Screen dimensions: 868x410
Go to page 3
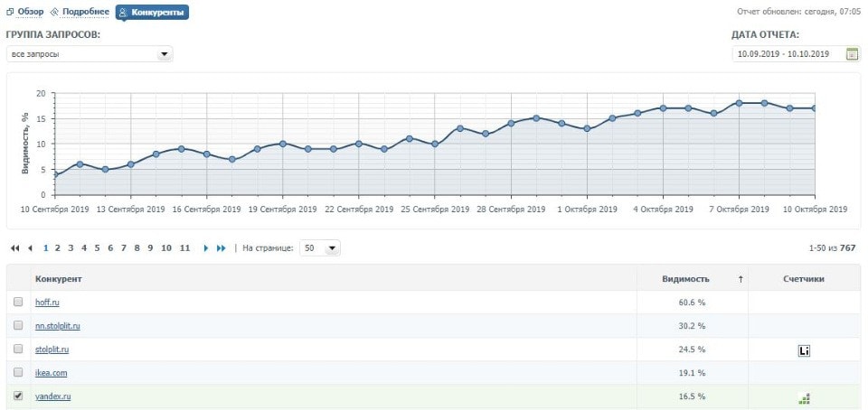71,248
